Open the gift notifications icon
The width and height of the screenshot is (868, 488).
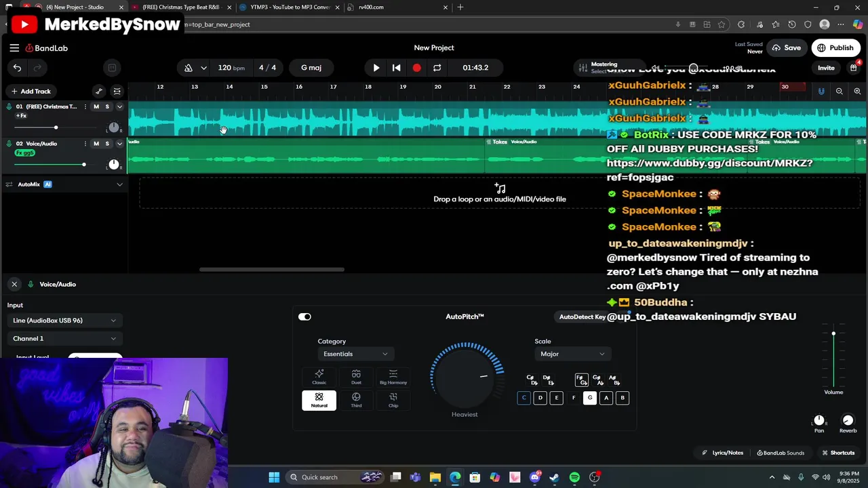(x=853, y=68)
